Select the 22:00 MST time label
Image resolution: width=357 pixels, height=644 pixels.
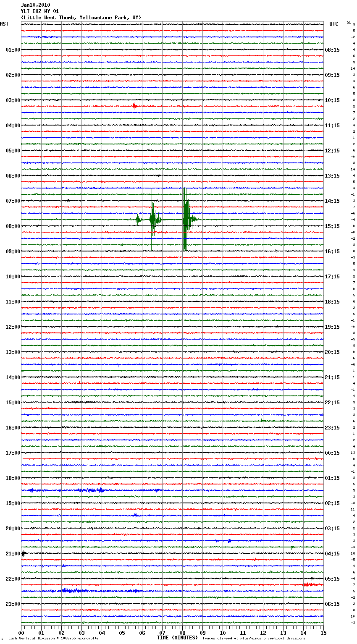pos(13,579)
